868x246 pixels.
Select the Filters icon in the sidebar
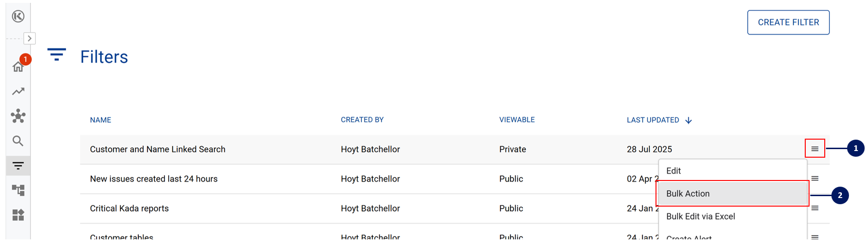[18, 166]
